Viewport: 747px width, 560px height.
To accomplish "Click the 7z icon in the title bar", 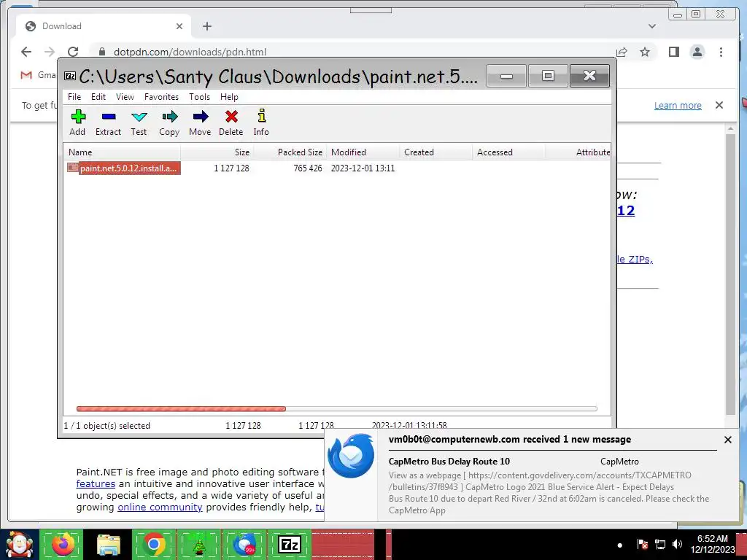I will click(70, 76).
